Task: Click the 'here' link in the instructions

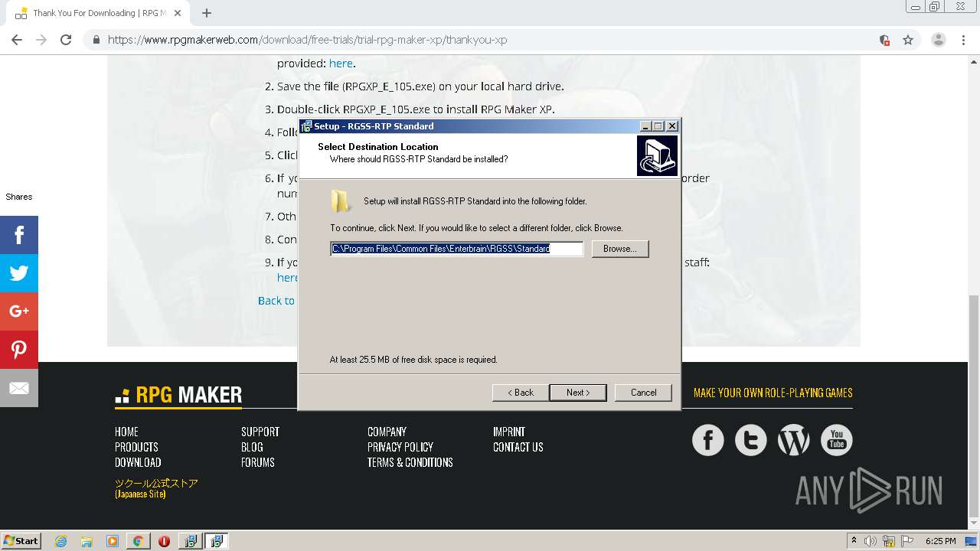Action: click(341, 64)
